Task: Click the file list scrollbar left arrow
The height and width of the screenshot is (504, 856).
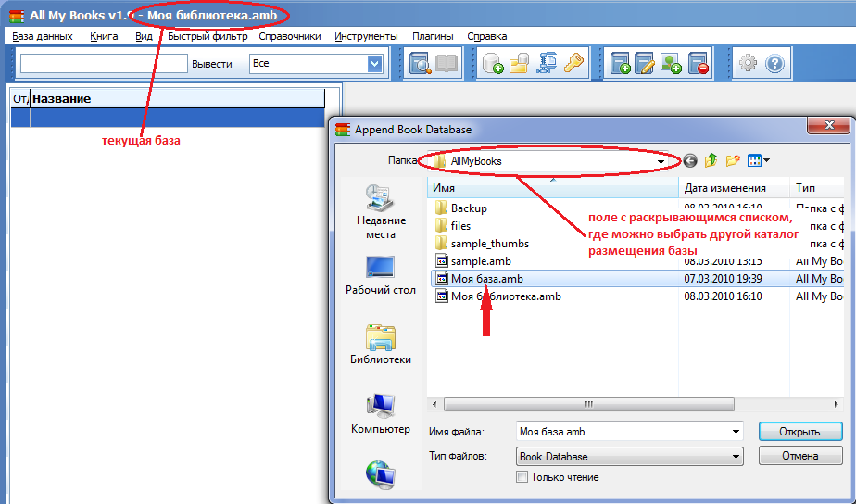Action: click(434, 405)
